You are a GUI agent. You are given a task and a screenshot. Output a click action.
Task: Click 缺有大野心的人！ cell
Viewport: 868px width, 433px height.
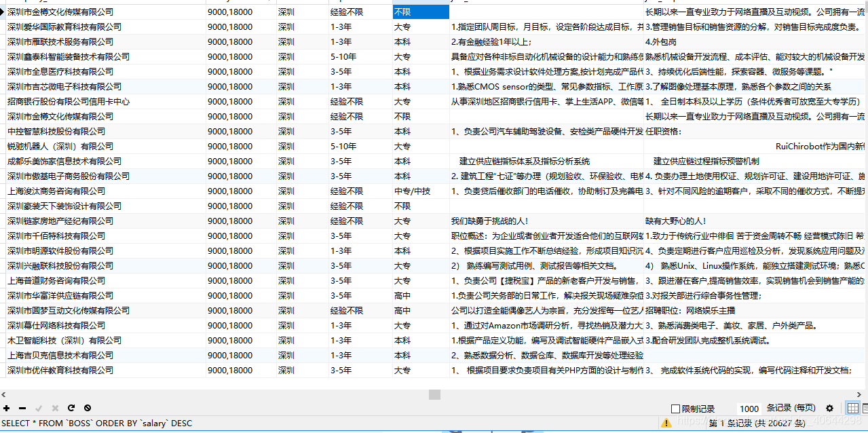click(x=755, y=221)
